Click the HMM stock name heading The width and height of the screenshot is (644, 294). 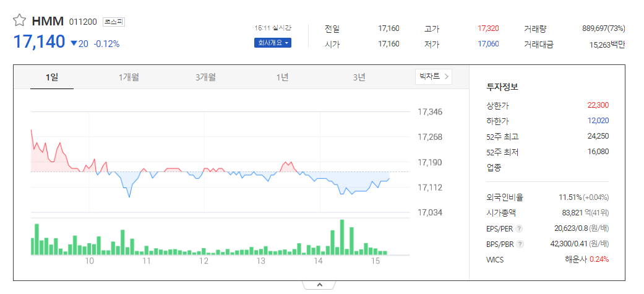[48, 21]
